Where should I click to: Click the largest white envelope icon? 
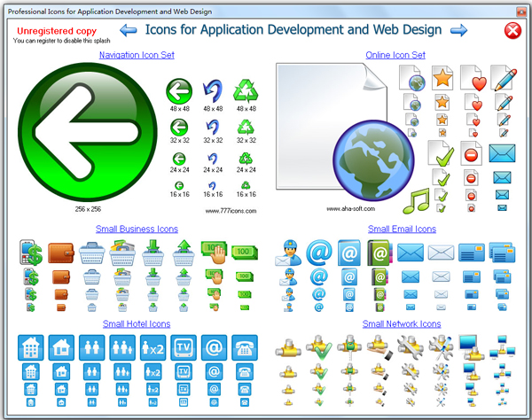[x=441, y=253]
